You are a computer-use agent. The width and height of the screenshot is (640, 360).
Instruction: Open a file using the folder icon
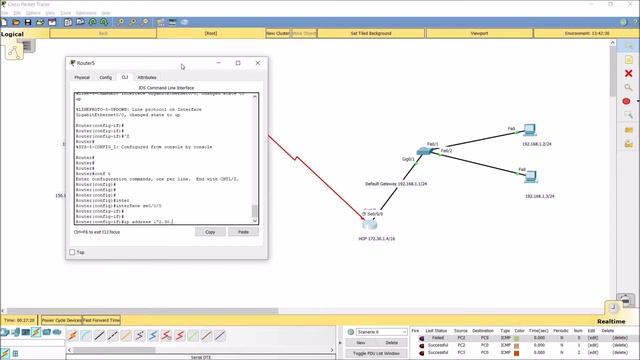[x=16, y=22]
